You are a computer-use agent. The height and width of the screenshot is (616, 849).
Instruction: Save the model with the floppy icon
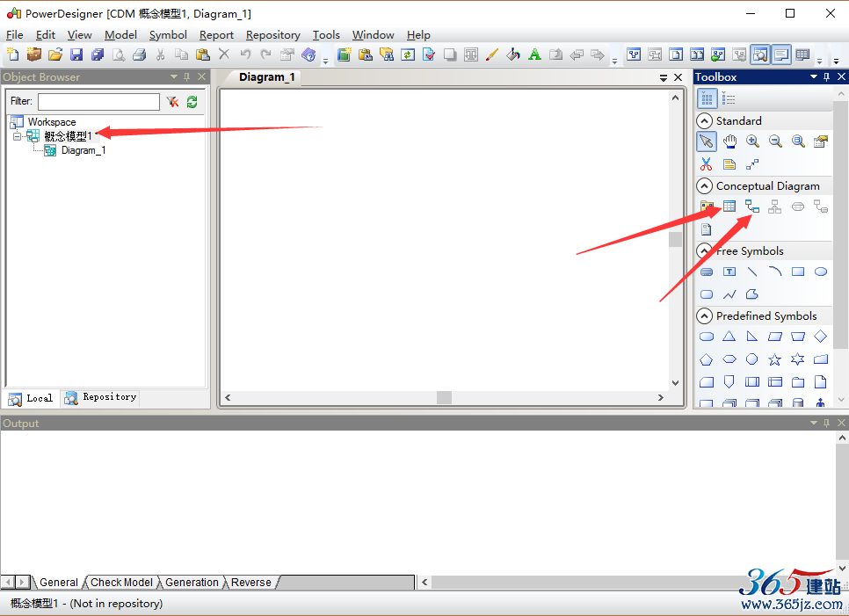76,54
